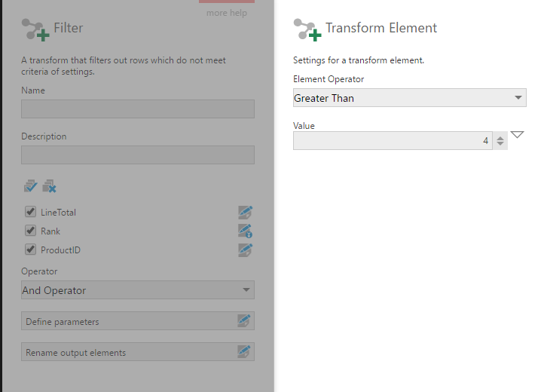Click the edit icon in Define parameters
Viewport: 544px width, 392px height.
243,321
